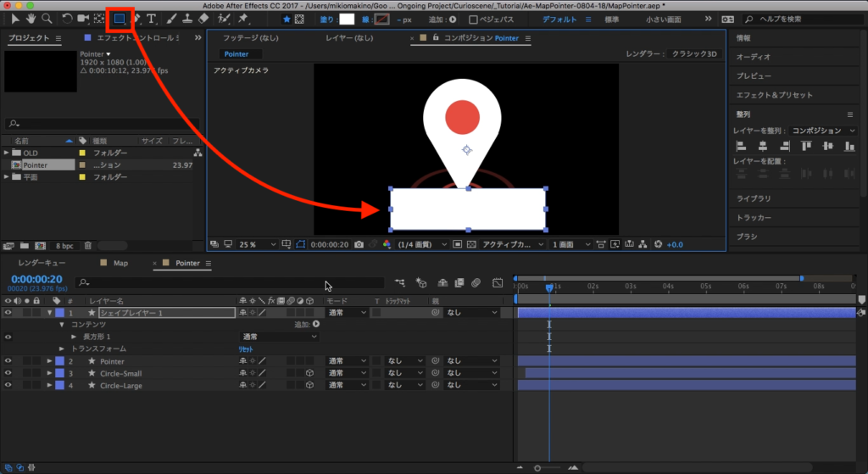Open the エフェクト＆プリセット panel

point(774,95)
